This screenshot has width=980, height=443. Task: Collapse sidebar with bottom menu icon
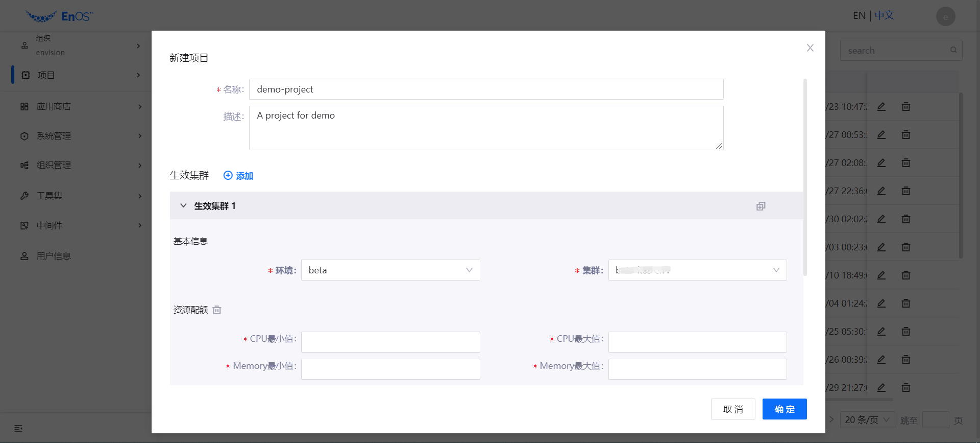coord(18,428)
